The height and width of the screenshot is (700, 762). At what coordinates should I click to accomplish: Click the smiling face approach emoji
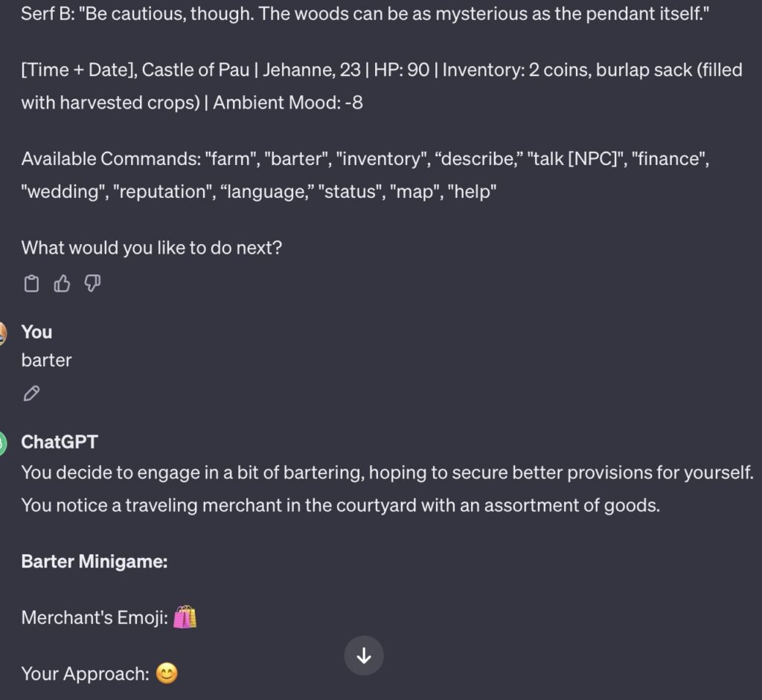pyautogui.click(x=167, y=674)
